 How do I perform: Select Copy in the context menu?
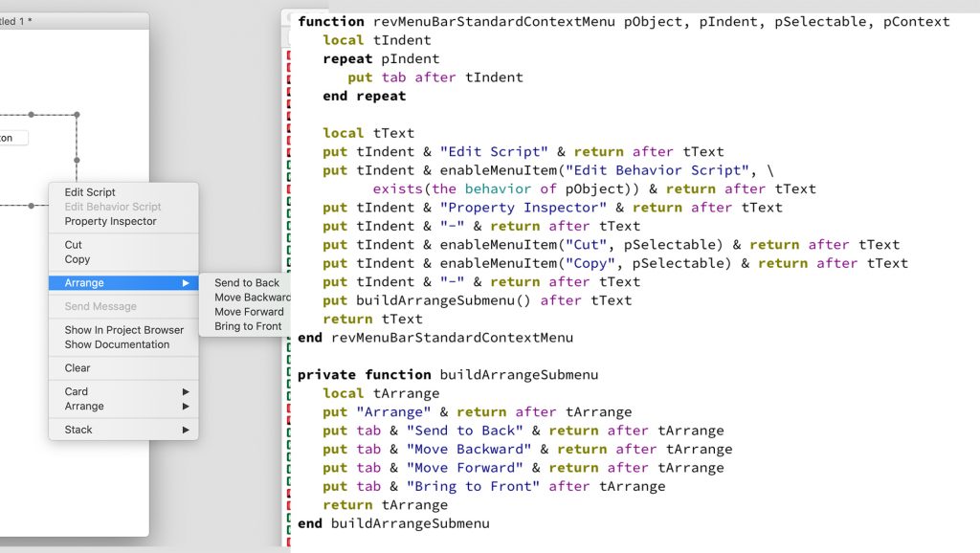pos(78,259)
